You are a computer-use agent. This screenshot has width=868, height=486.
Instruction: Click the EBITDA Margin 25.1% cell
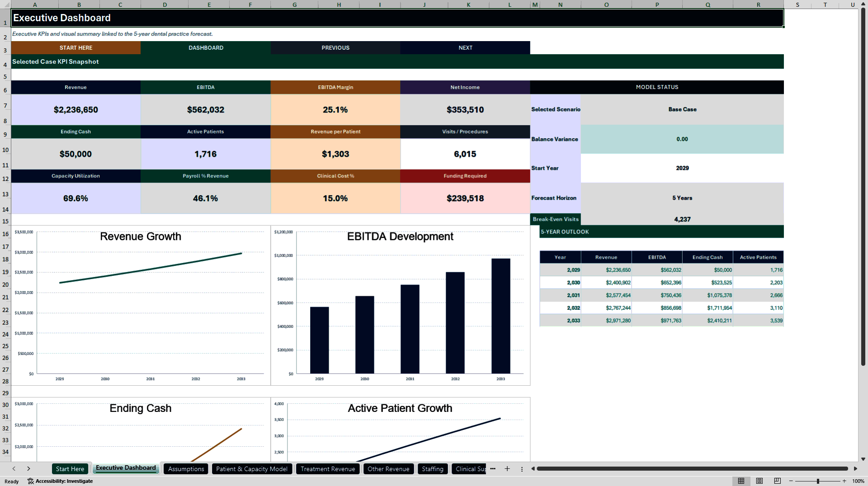pyautogui.click(x=335, y=110)
